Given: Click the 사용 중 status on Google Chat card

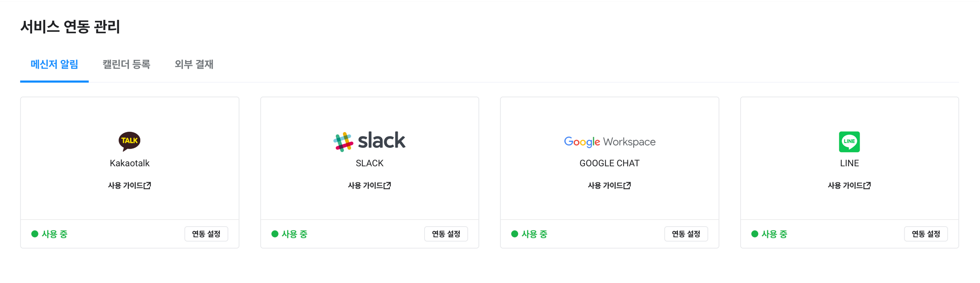Looking at the screenshot, I should 529,234.
